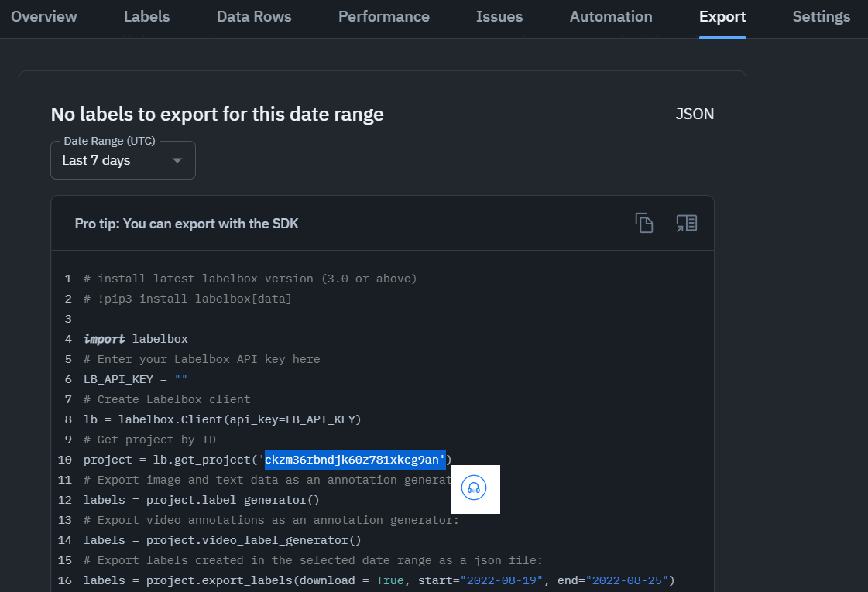Click the '# Create Labelbox client' comment
Screen dimensions: 868x592
point(166,399)
